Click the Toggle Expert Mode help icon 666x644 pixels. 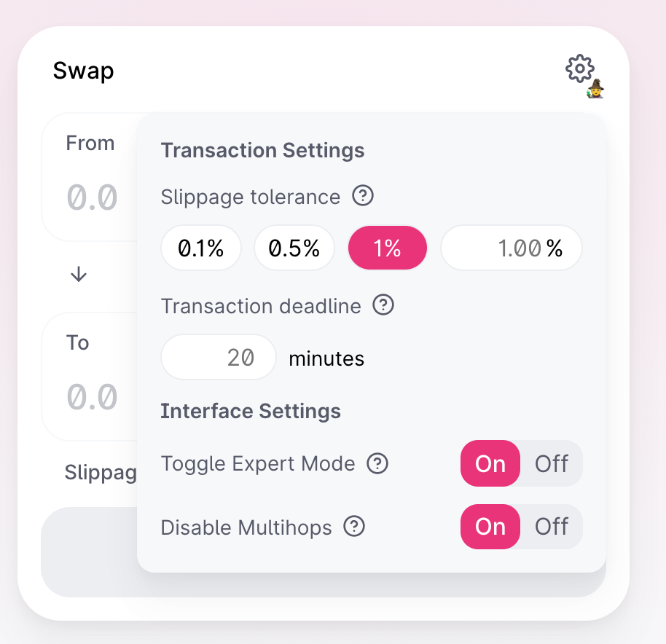[x=377, y=463]
